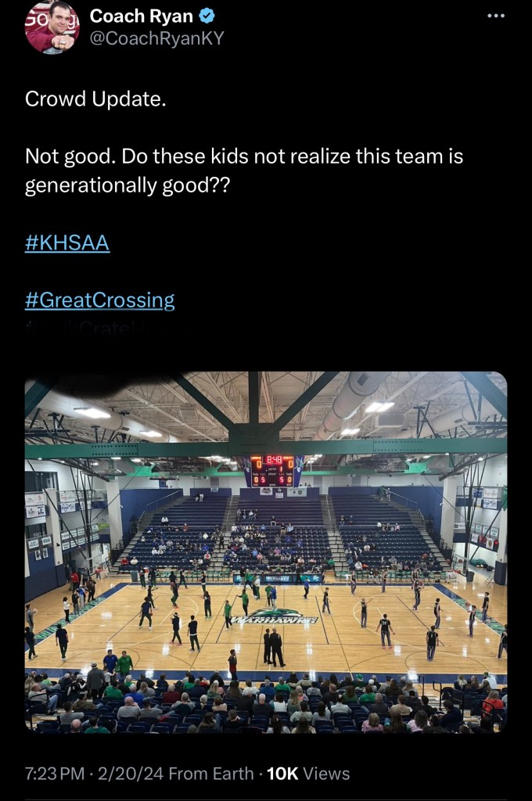532x801 pixels.
Task: Open the three-dot more options menu
Action: coord(496,16)
